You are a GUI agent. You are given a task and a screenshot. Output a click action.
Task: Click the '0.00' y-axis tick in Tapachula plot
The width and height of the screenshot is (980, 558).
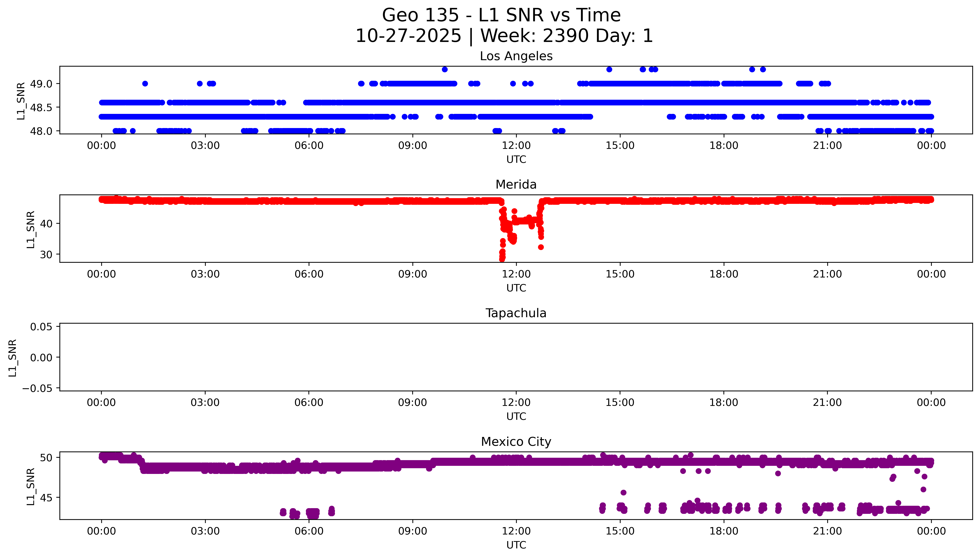point(41,358)
